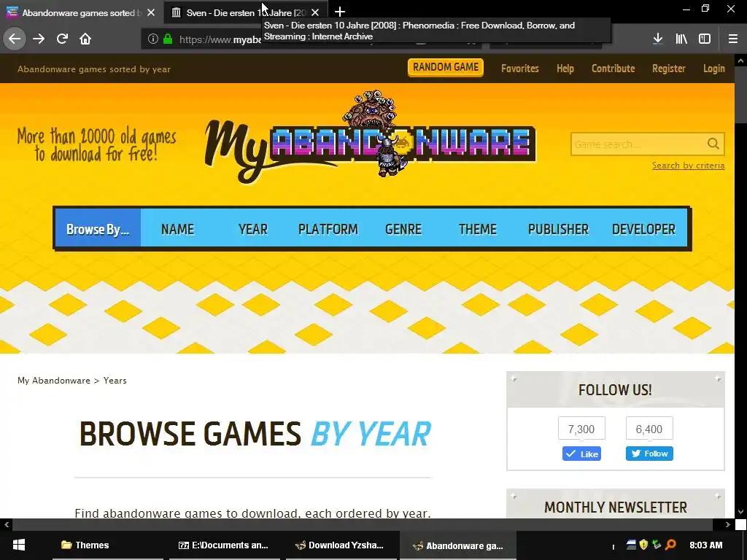
Task: Browse by PLATFORM menu item
Action: click(328, 229)
